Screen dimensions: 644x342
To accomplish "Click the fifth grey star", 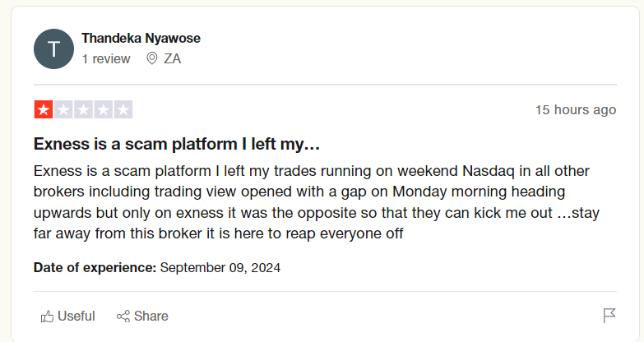I will 123,109.
